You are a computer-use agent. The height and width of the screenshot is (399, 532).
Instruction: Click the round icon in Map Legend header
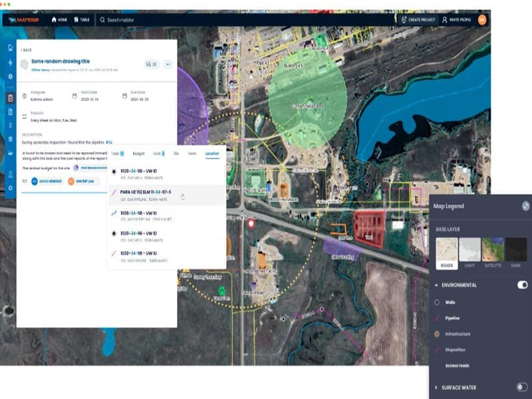tap(525, 206)
